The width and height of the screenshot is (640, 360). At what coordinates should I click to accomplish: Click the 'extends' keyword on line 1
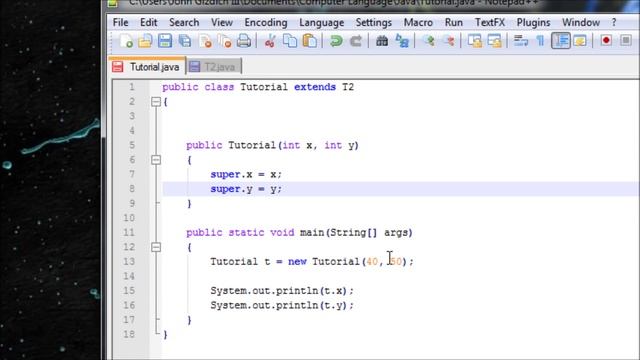[315, 87]
